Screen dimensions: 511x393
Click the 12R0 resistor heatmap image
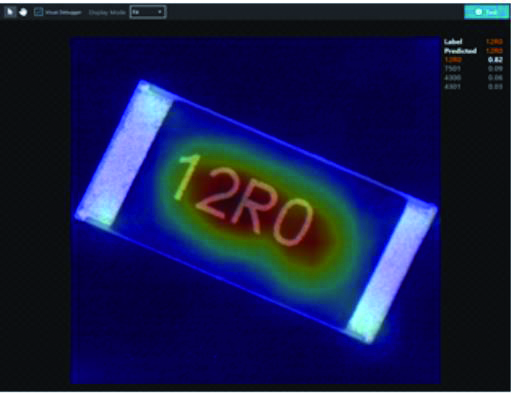tap(255, 210)
